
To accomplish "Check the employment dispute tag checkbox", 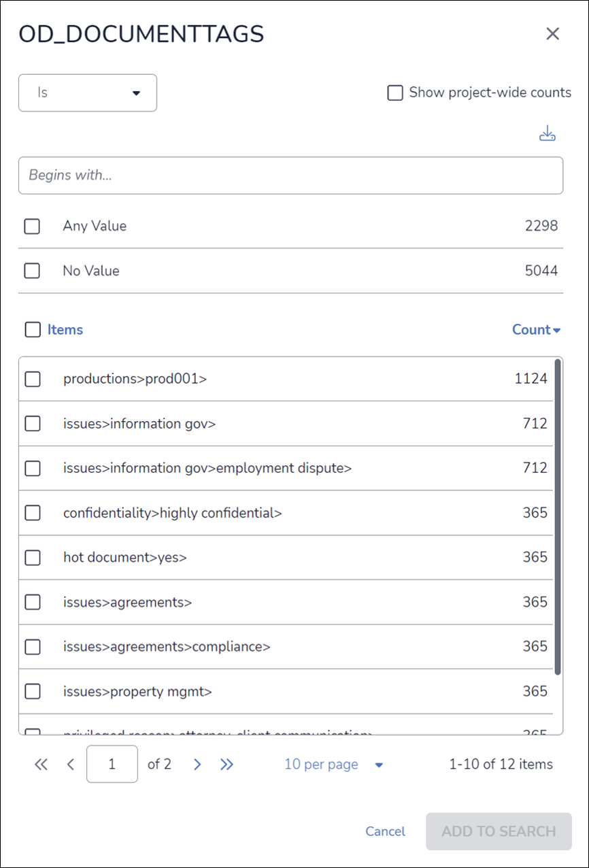I will [x=33, y=468].
